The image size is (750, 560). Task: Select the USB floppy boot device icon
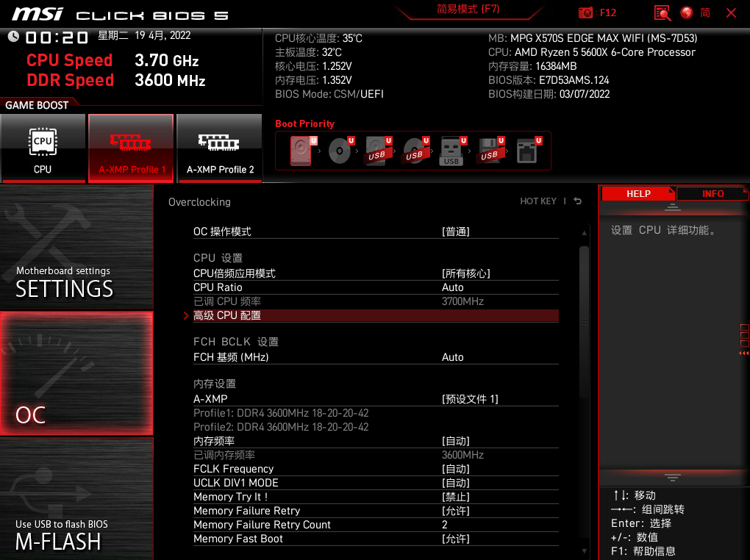(490, 151)
